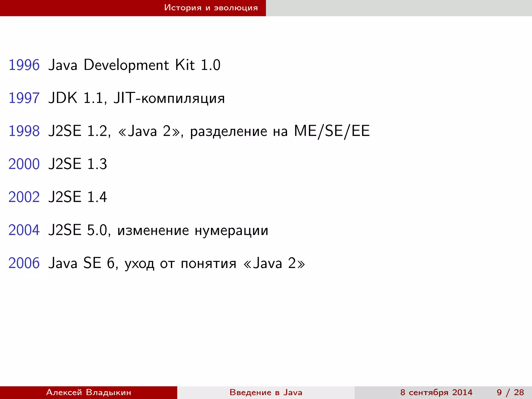Click the text 'J2SE 1.3'

77,164
